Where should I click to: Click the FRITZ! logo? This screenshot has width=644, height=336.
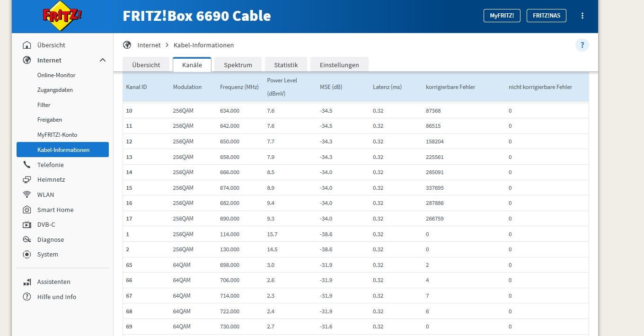click(62, 16)
